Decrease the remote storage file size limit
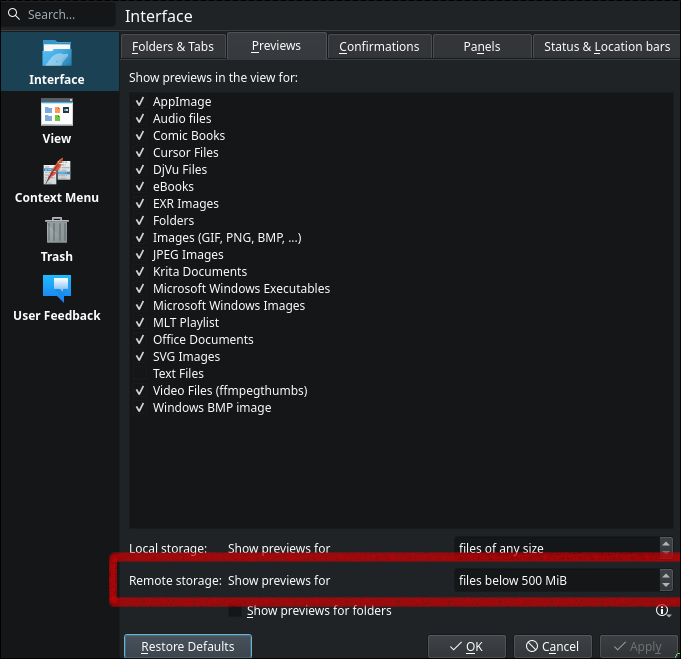 [x=666, y=586]
